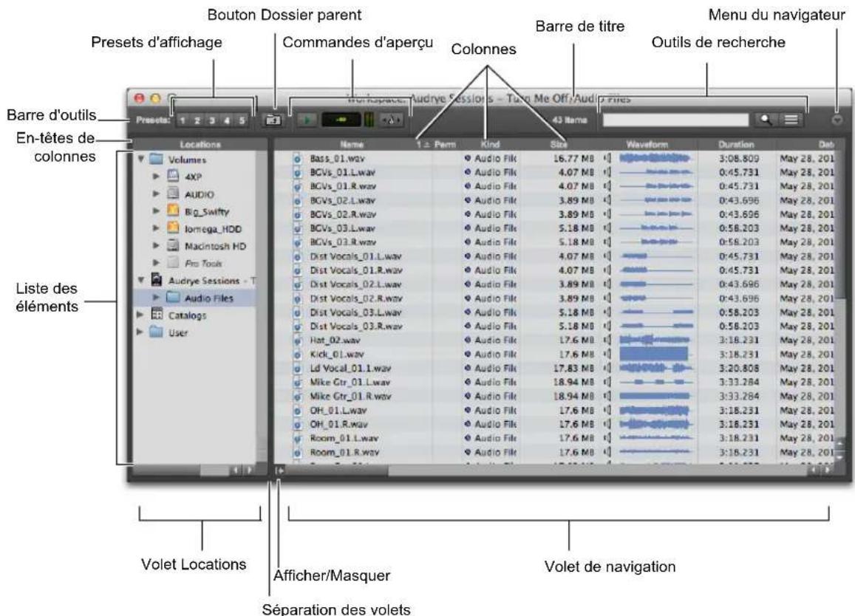855x616 pixels.
Task: Click the 3:20.808 duration value
Action: (739, 369)
